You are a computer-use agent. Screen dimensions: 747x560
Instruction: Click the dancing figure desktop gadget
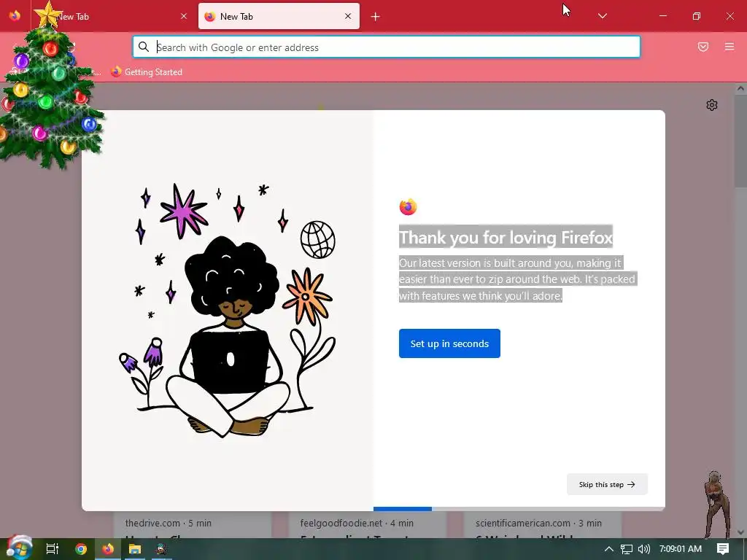point(717,505)
